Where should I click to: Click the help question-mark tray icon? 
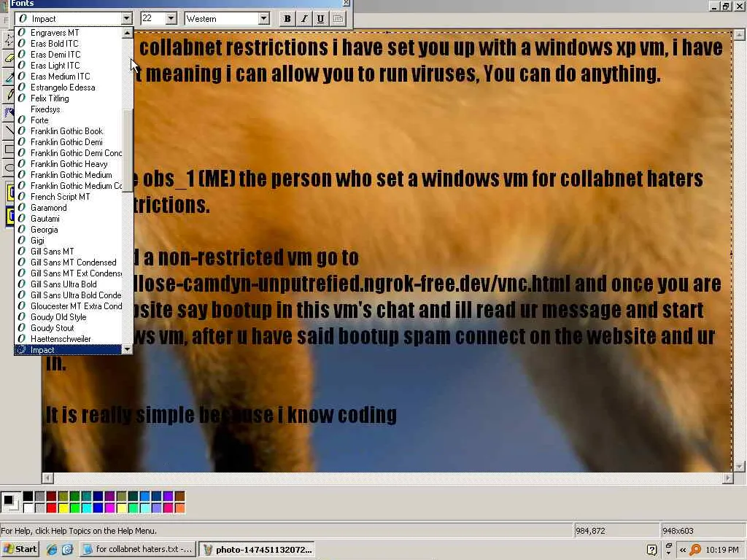651,550
